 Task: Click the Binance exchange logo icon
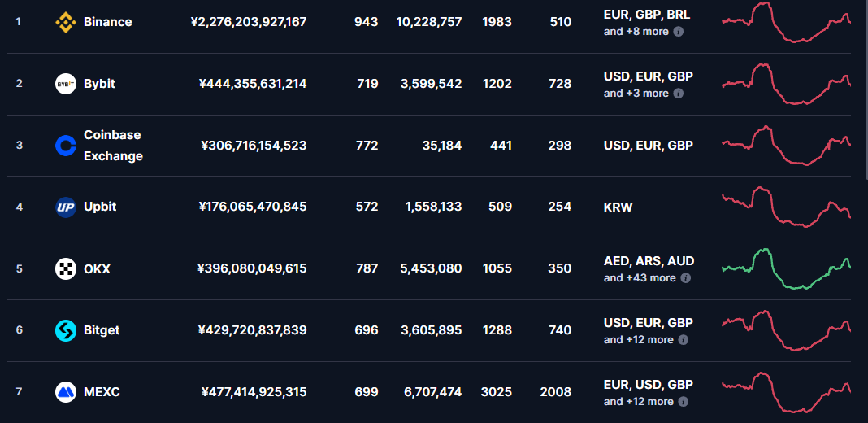click(x=66, y=22)
